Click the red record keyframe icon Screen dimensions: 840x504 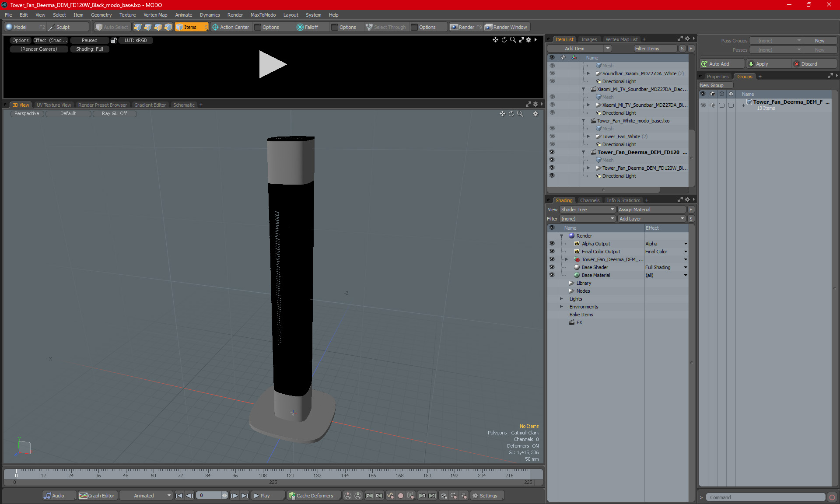tap(400, 496)
